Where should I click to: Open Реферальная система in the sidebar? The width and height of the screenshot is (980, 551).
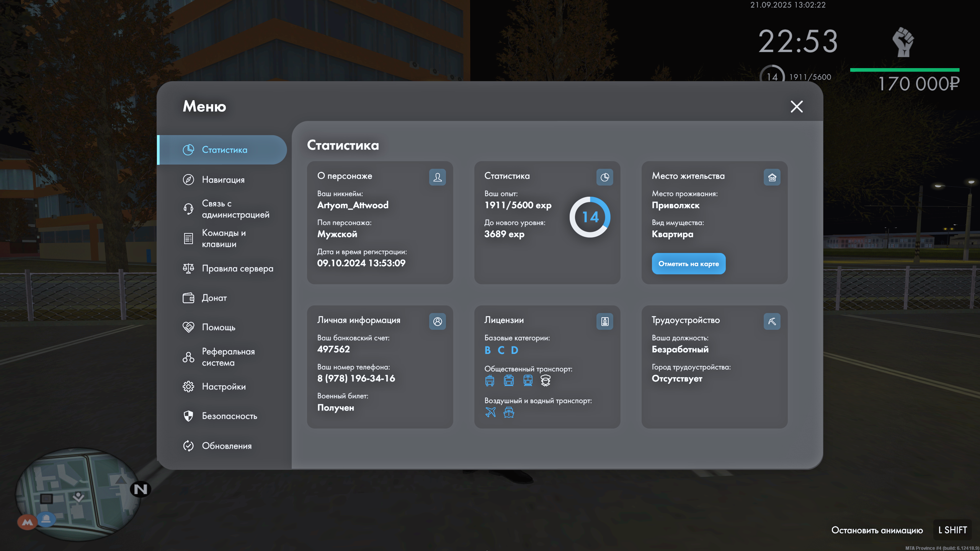pyautogui.click(x=228, y=357)
